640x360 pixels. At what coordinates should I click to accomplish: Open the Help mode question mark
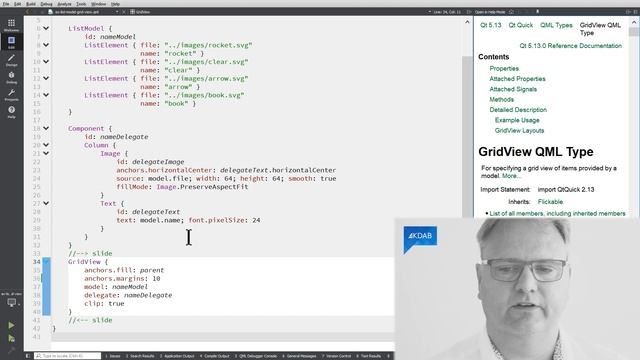(x=11, y=112)
